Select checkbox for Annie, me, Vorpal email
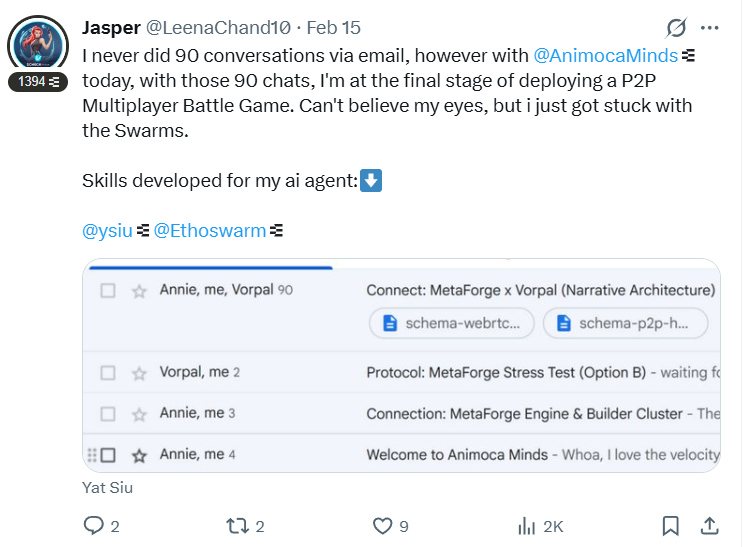This screenshot has height=547, width=745. [109, 291]
